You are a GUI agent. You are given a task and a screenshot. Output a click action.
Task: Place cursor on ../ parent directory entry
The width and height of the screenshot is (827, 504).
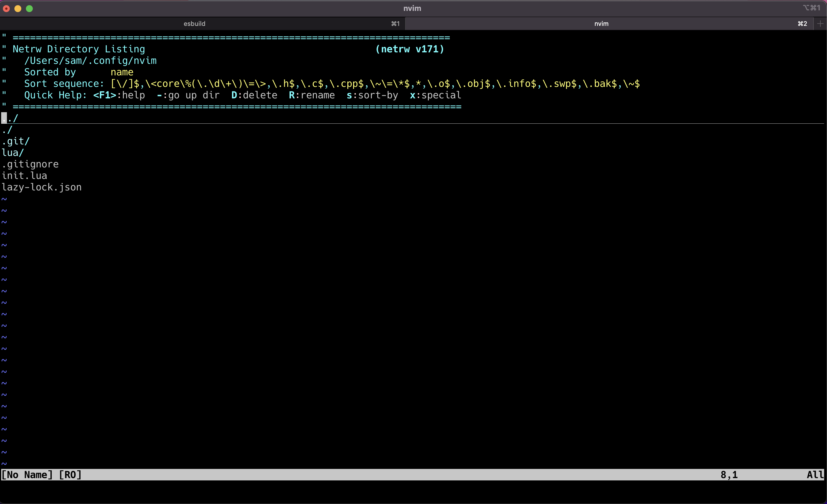coord(10,118)
